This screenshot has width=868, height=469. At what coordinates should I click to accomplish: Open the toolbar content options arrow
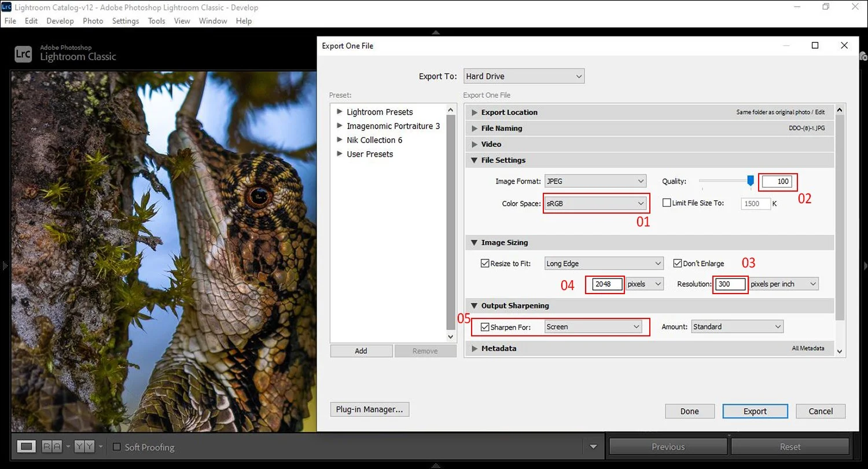(x=593, y=447)
